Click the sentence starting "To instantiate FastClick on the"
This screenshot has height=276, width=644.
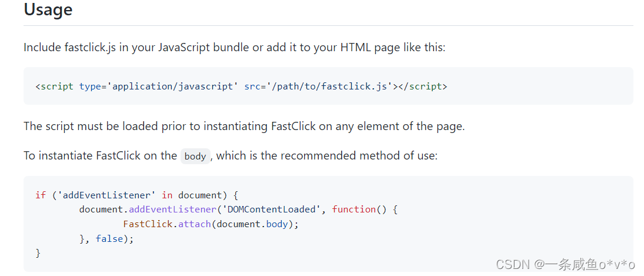click(231, 156)
